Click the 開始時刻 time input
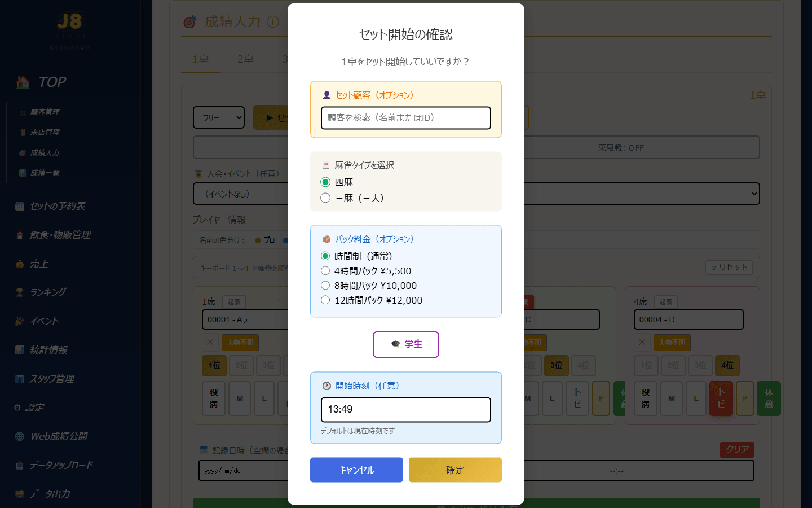 (x=406, y=410)
